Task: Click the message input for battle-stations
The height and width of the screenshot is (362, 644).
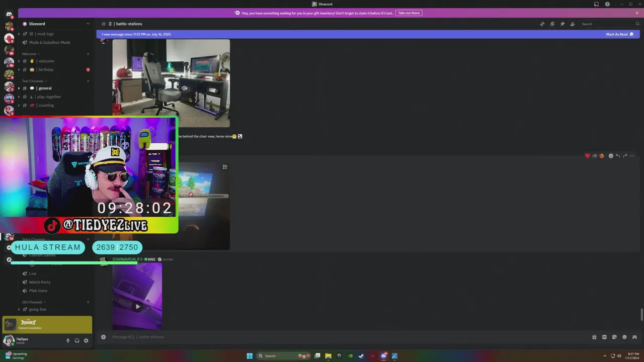Action: [347, 337]
